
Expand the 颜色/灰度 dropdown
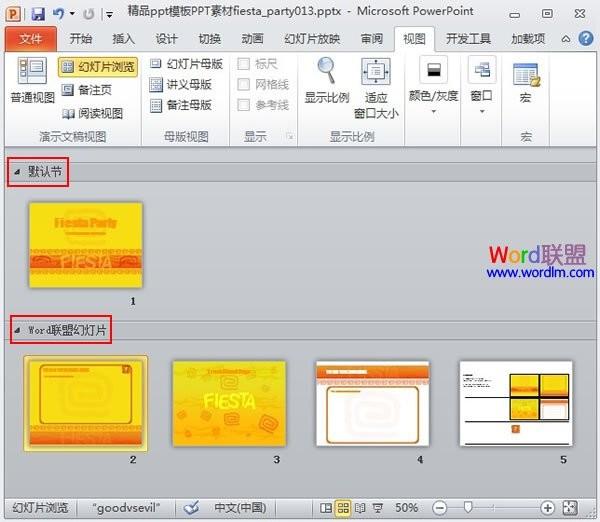433,86
